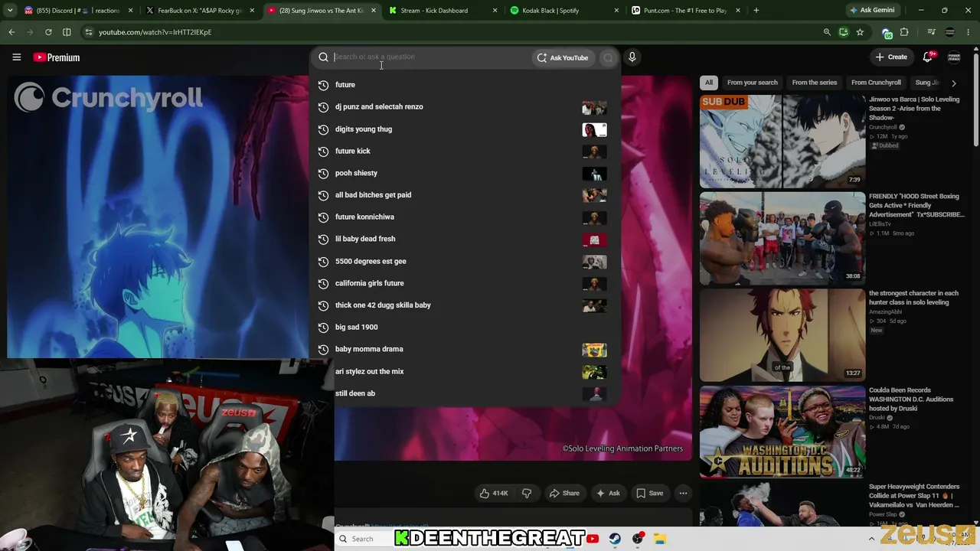Click the Create button
The height and width of the screenshot is (551, 980).
(x=891, y=57)
